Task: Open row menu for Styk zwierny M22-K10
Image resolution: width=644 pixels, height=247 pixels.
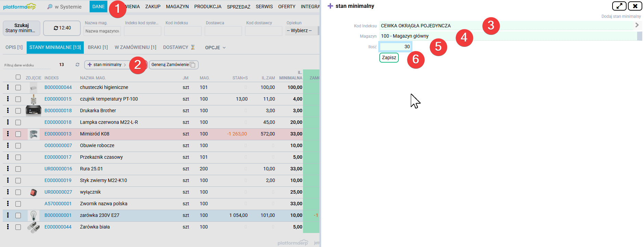Action: point(8,180)
